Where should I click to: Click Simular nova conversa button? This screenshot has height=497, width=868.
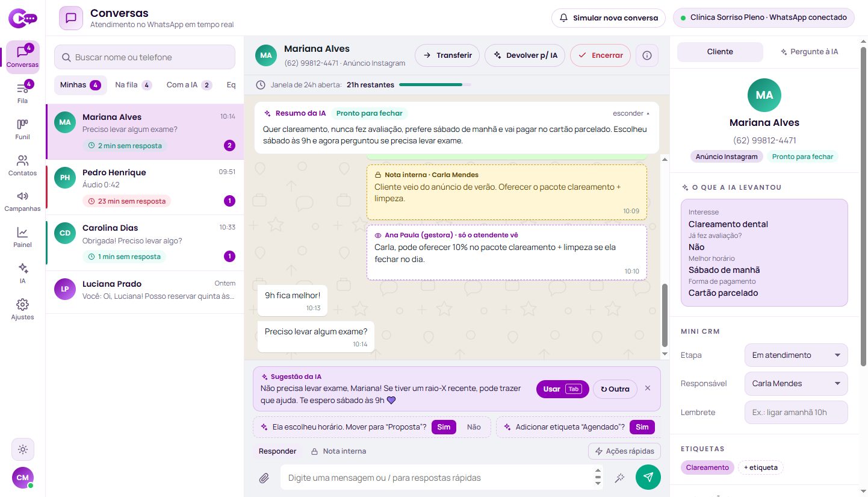click(x=609, y=17)
